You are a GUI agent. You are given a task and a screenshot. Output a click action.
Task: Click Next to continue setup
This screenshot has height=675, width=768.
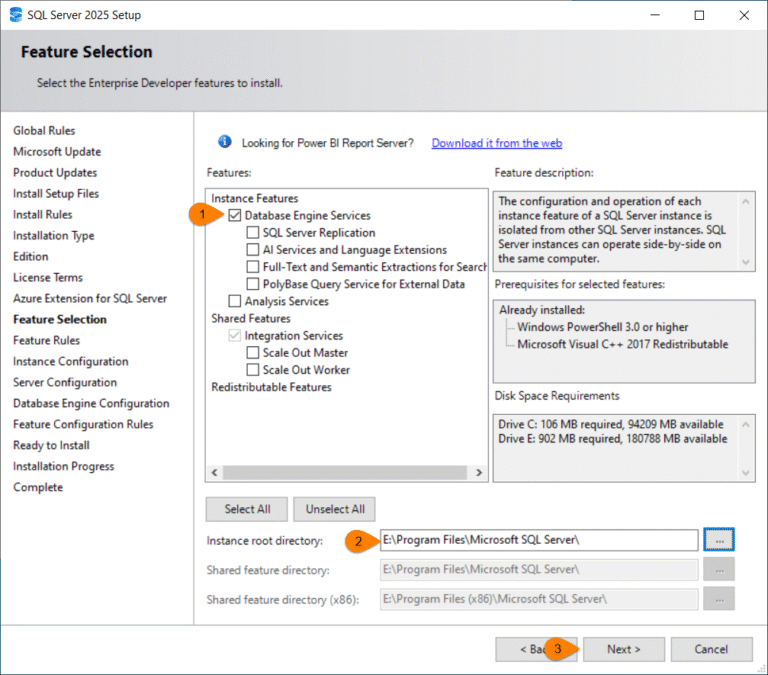click(624, 649)
